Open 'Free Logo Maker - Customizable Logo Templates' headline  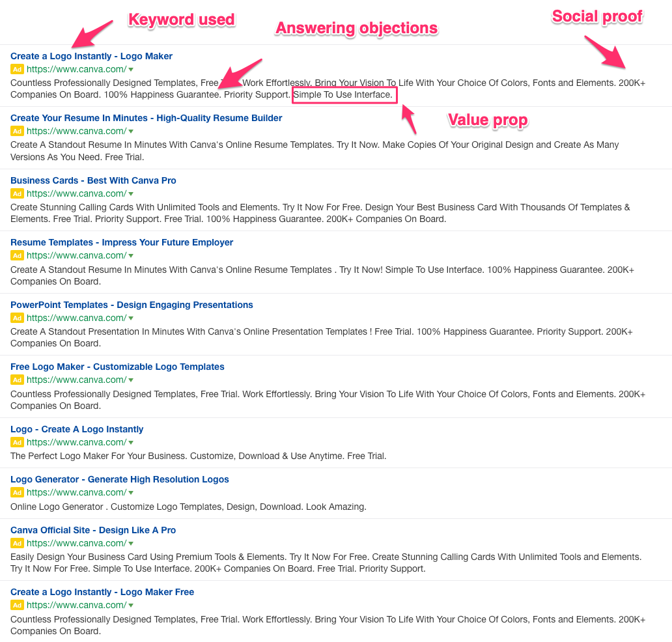click(117, 367)
